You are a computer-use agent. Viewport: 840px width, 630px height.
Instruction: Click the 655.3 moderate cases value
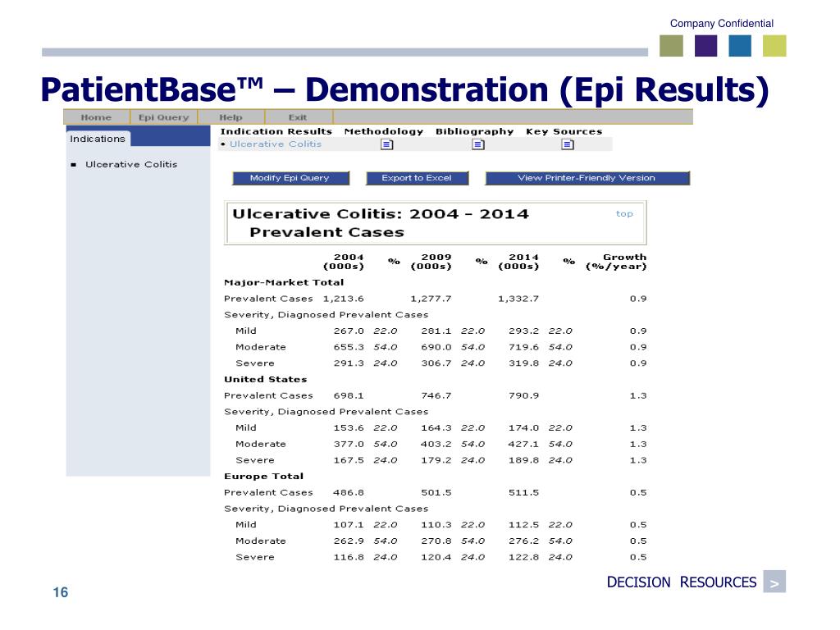click(349, 347)
